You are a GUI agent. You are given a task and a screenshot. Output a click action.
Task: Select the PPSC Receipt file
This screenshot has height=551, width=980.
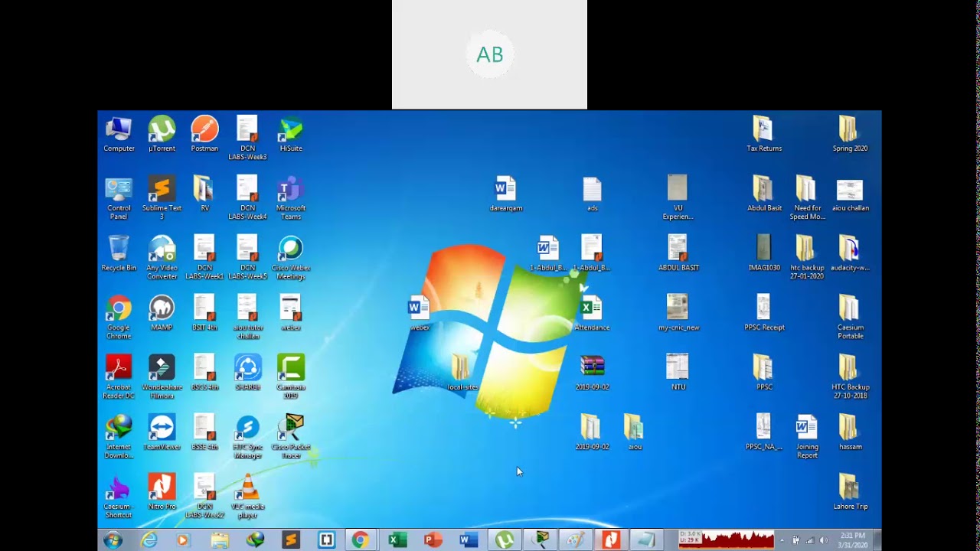point(764,313)
